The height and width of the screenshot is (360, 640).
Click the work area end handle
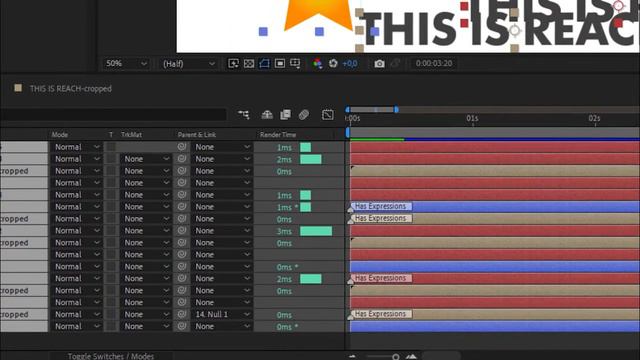click(396, 109)
